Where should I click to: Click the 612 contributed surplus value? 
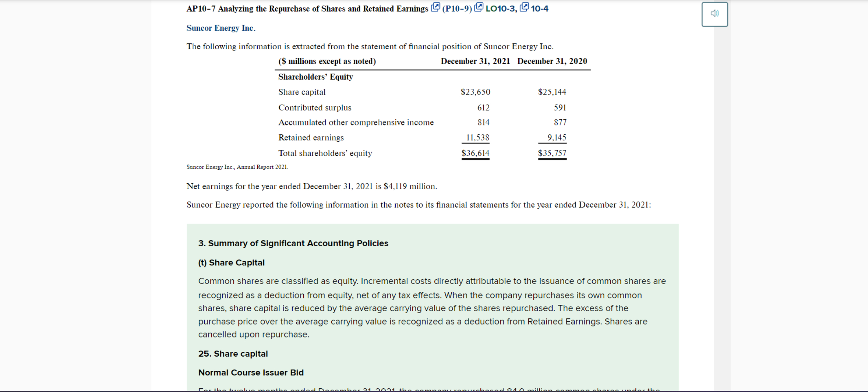[483, 107]
